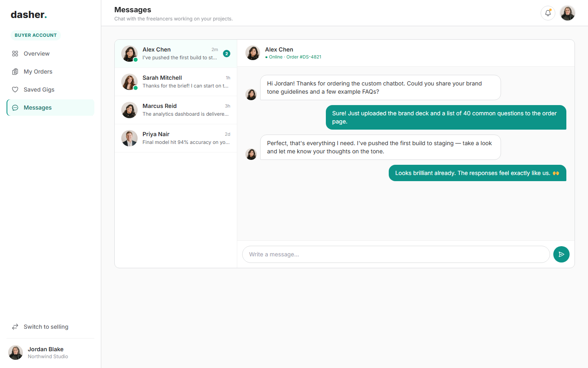Click the BUYER ACCOUNT badge
This screenshot has height=368, width=588.
[x=36, y=35]
